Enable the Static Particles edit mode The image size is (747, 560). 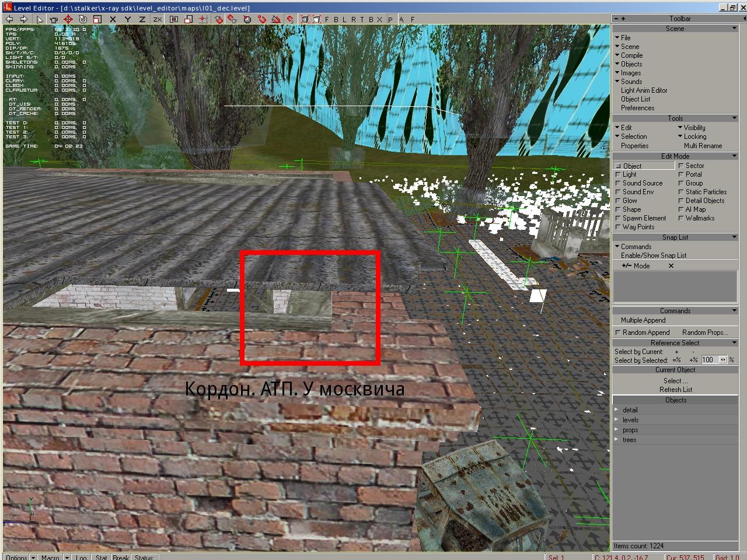point(703,192)
